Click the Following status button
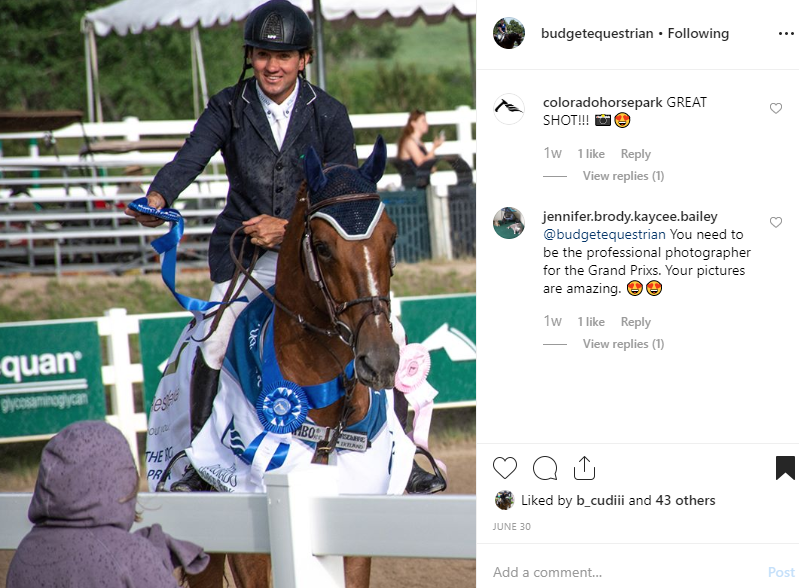The width and height of the screenshot is (799, 588). pos(698,34)
